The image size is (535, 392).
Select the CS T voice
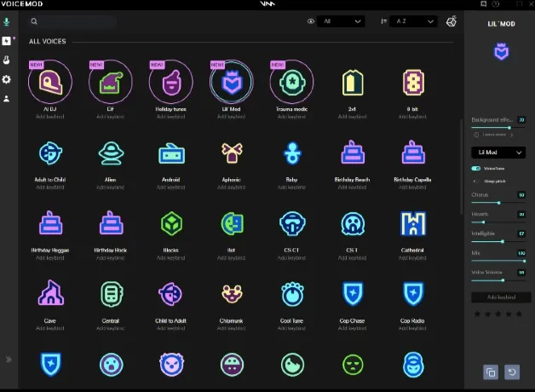pos(353,224)
